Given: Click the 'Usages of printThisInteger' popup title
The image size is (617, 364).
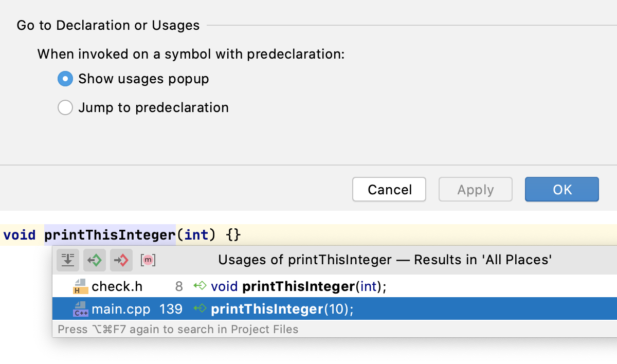Looking at the screenshot, I should (x=385, y=260).
